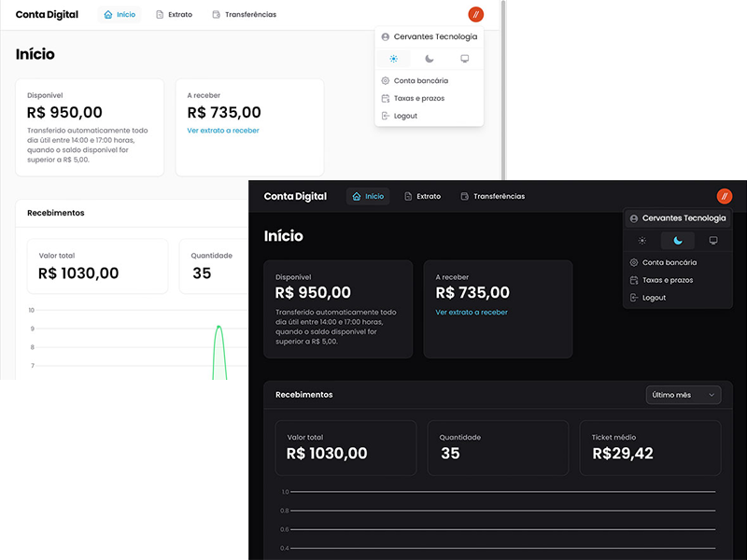Image resolution: width=747 pixels, height=560 pixels.
Task: Click the home icon in dark navbar
Action: coord(357,197)
